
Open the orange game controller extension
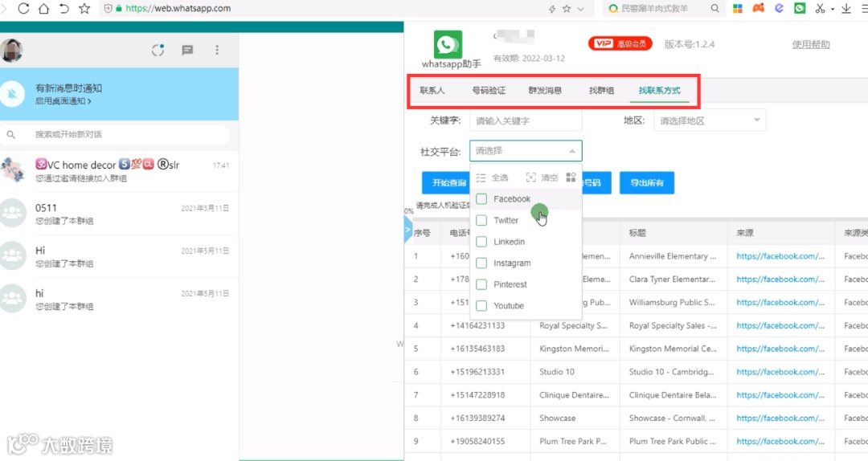(759, 8)
